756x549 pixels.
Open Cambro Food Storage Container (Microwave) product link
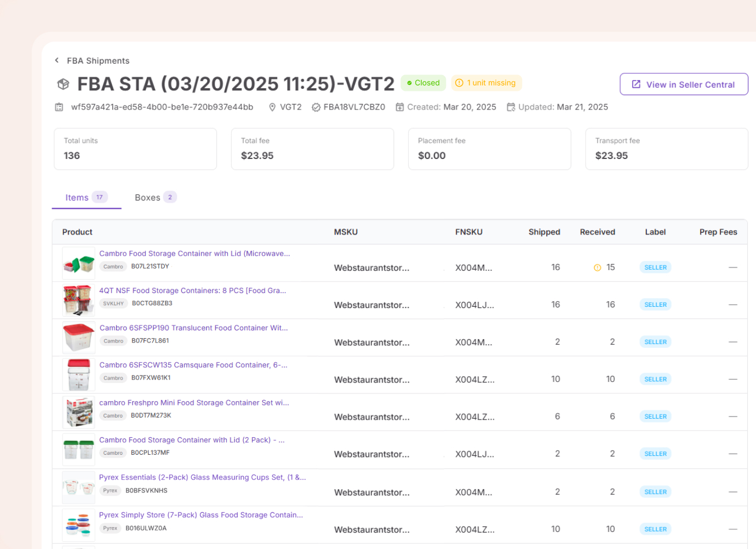pyautogui.click(x=194, y=254)
